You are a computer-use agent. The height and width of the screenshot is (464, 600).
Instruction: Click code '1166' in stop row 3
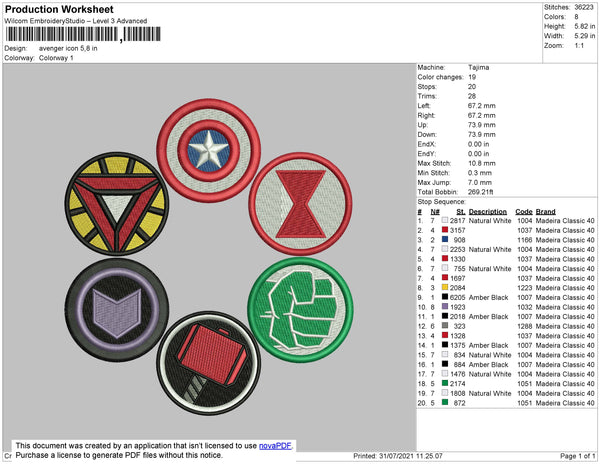coord(525,240)
